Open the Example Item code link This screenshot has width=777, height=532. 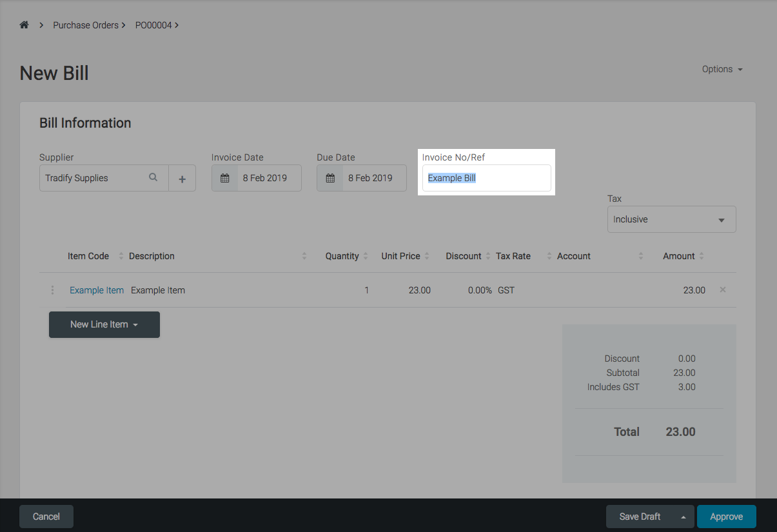[x=97, y=290]
